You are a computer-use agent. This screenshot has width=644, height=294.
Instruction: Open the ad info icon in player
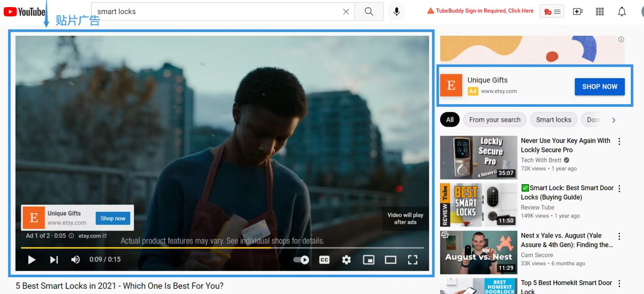point(71,236)
